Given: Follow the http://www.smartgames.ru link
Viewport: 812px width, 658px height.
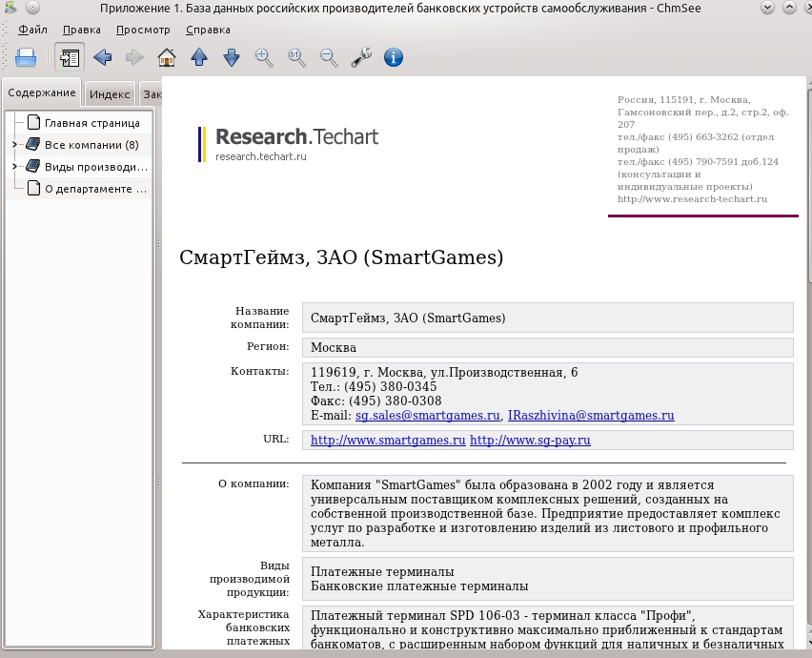Looking at the screenshot, I should [x=388, y=440].
